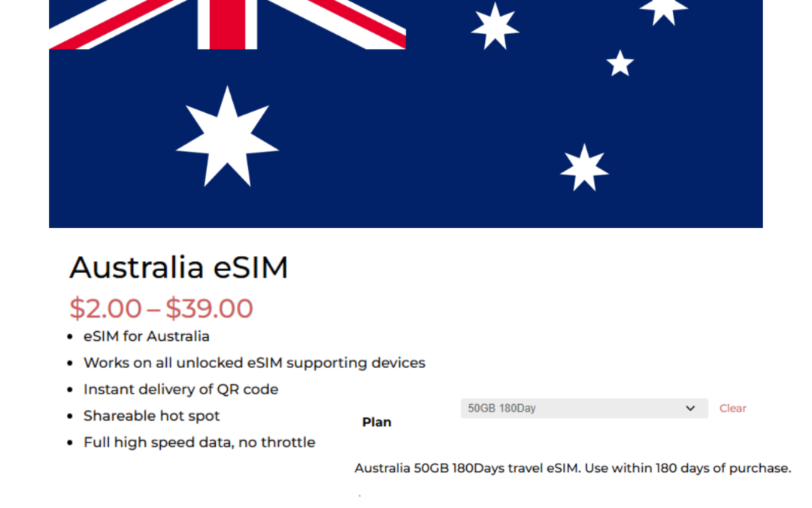812x508 pixels.
Task: Click the 'Works on all unlocked' bullet
Action: pyautogui.click(x=254, y=362)
